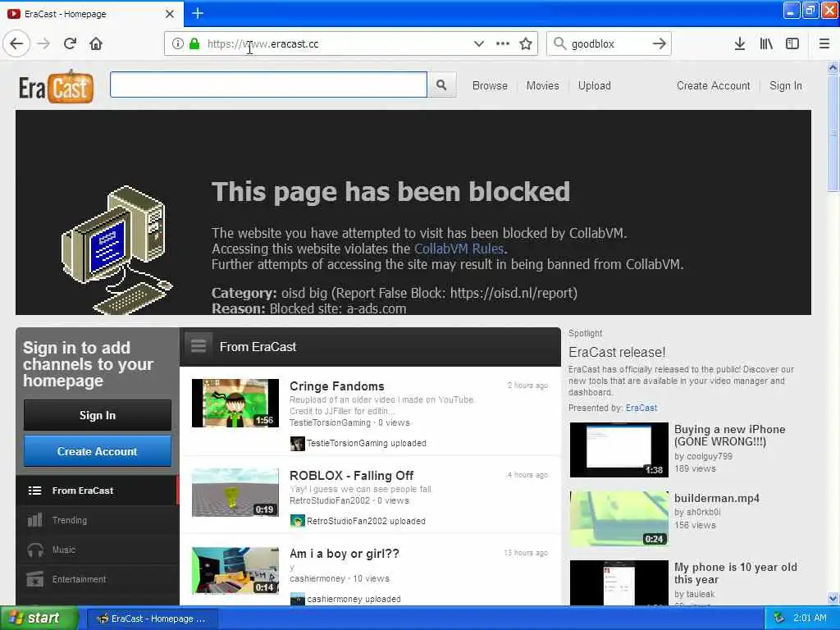Click the 2:01 AM taskbar clock
Image resolution: width=840 pixels, height=630 pixels.
pyautogui.click(x=810, y=618)
